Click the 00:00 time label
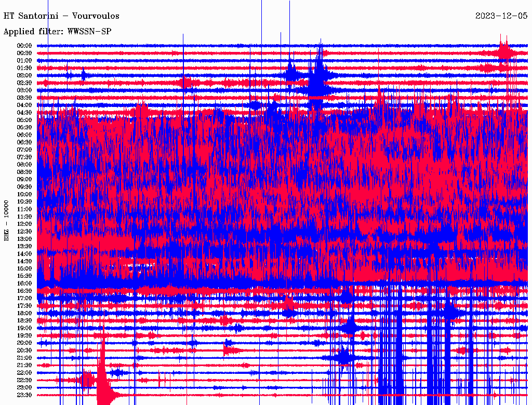The width and height of the screenshot is (532, 405). pyautogui.click(x=24, y=46)
